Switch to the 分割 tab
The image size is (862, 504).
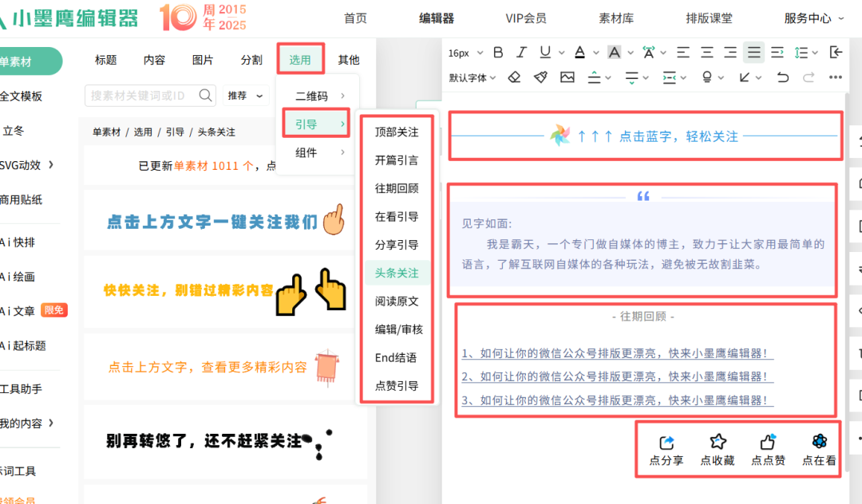tap(251, 60)
